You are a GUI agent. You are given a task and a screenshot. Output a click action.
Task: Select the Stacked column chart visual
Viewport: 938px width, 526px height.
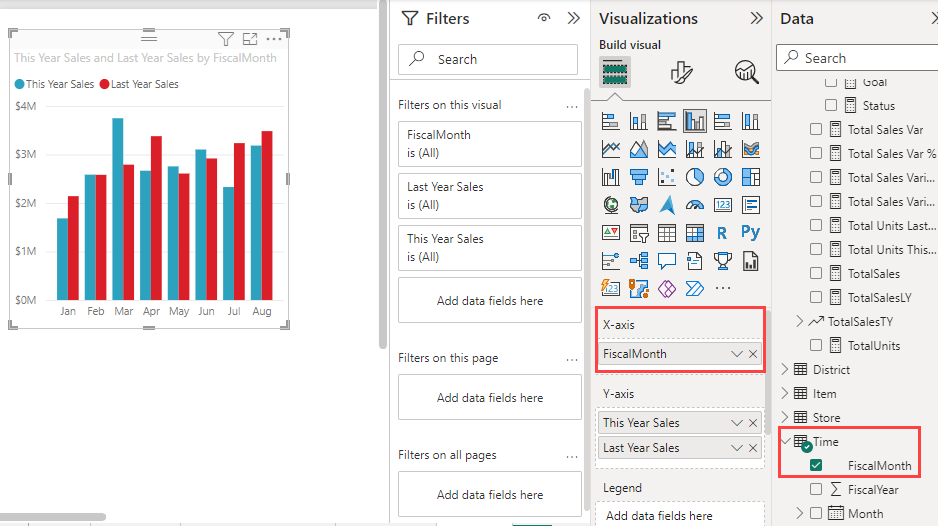pyautogui.click(x=638, y=121)
